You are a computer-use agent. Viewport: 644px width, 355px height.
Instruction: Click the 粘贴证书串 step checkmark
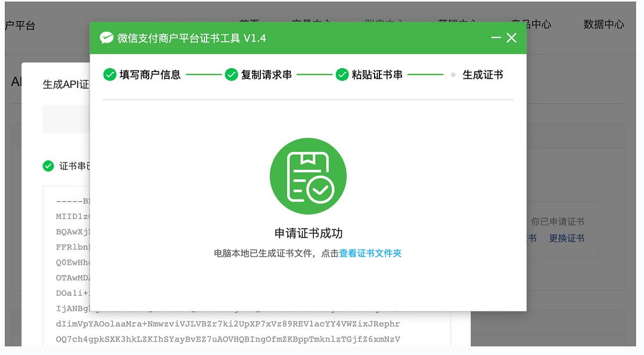click(342, 75)
